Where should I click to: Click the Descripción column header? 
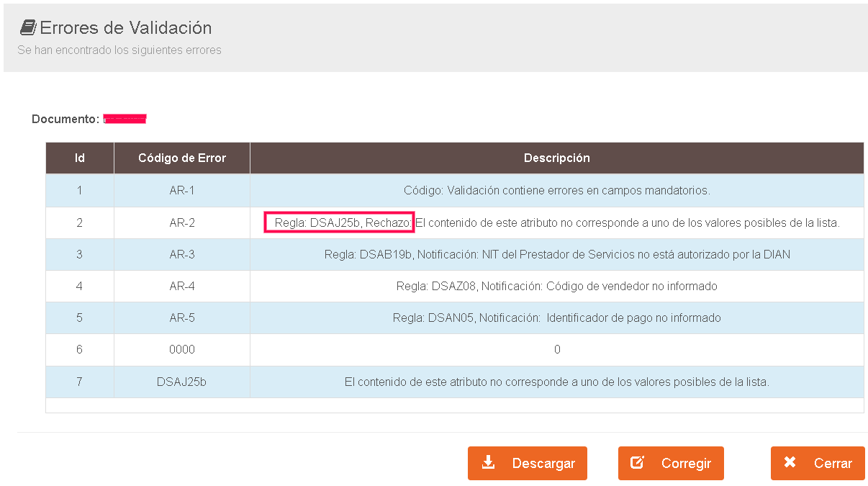point(556,158)
